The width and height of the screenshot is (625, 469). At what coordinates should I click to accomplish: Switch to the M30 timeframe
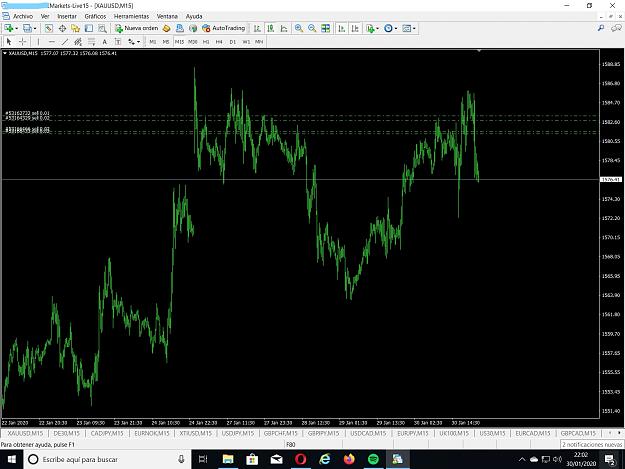tap(193, 41)
